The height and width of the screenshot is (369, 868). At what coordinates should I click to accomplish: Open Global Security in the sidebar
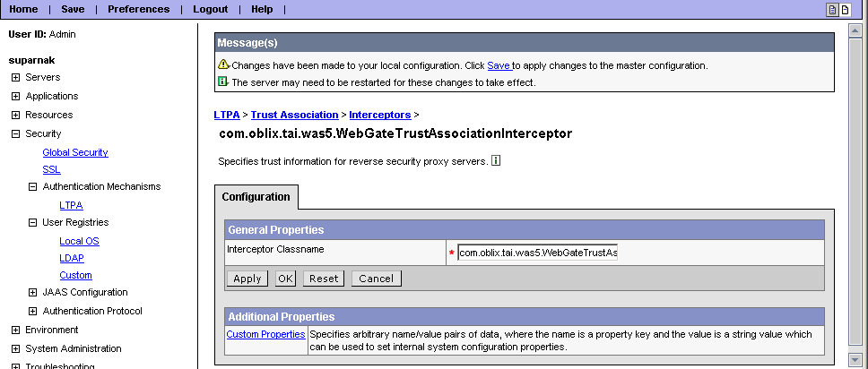[75, 152]
